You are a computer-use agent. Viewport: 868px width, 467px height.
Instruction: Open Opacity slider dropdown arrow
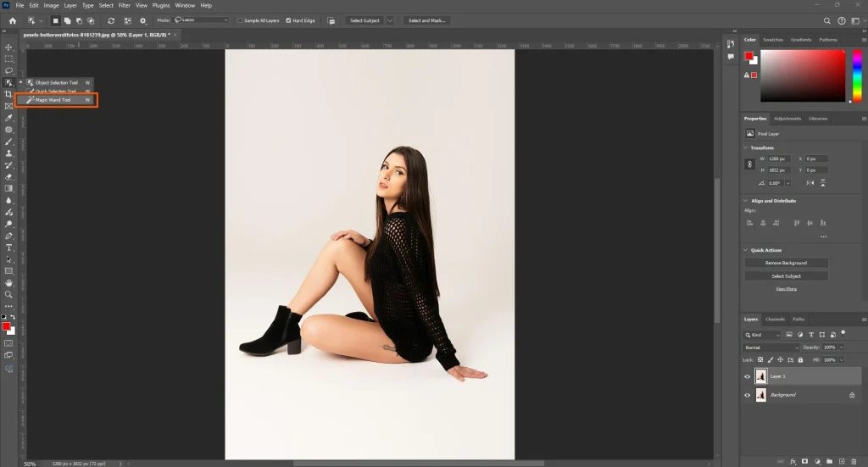(x=842, y=347)
